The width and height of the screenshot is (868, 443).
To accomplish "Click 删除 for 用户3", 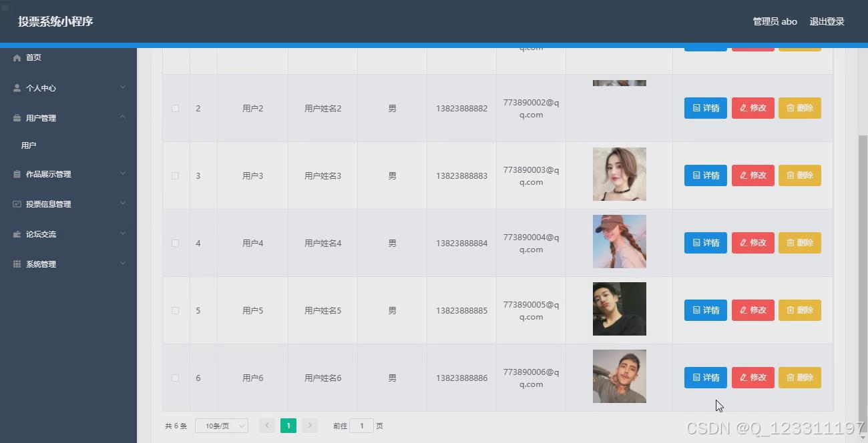I will tap(800, 175).
